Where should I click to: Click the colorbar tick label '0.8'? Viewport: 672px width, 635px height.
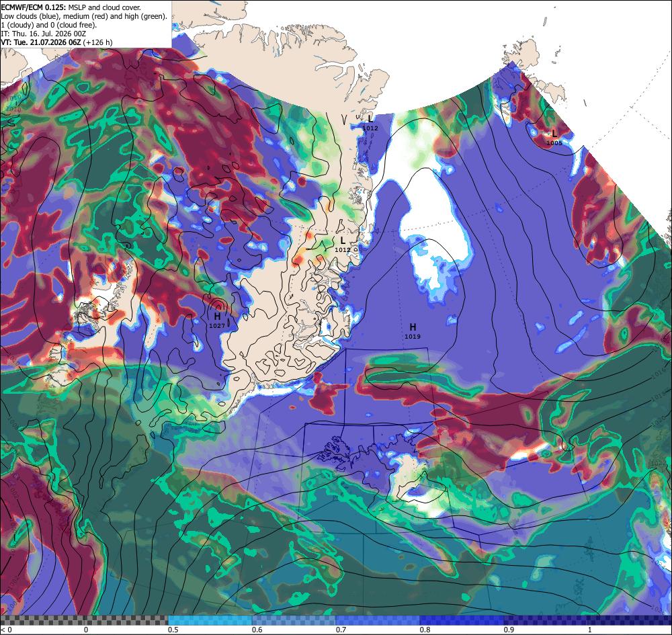click(425, 630)
